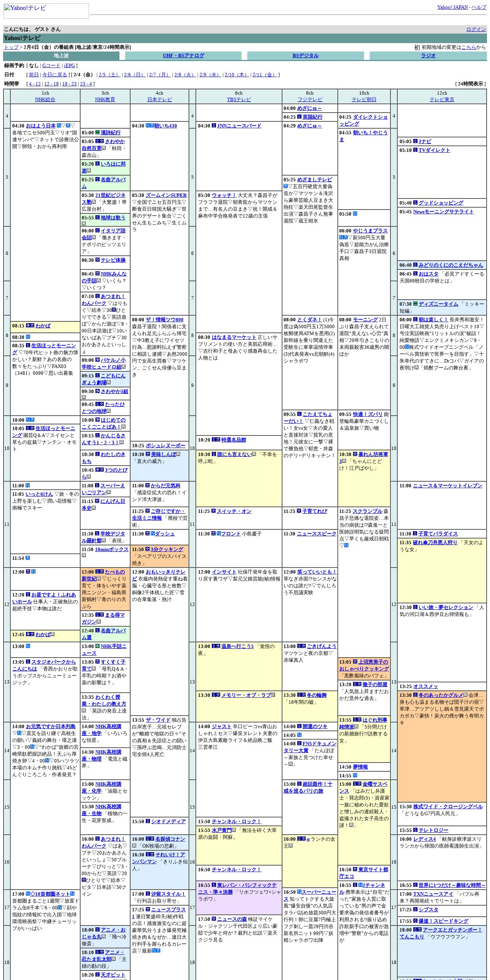Viewport: 490px width, 980px height.
Task: Open the ヘルプ help link
Action: click(x=479, y=7)
